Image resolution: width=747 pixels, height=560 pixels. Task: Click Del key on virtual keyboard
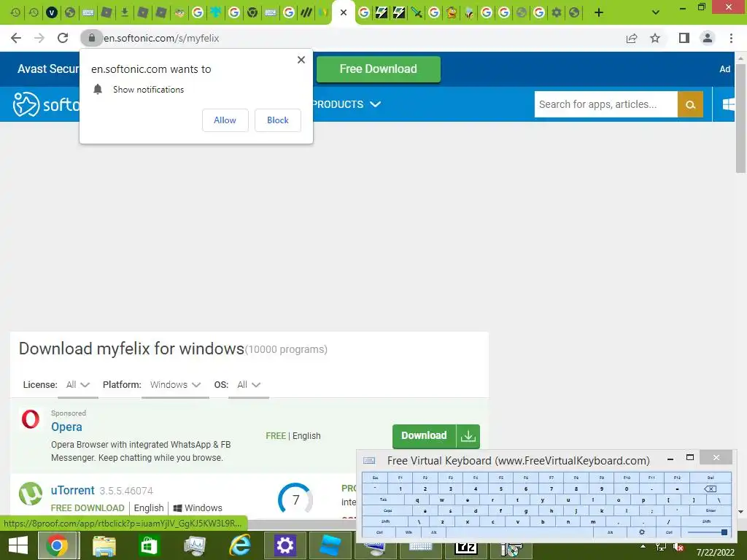pos(711,478)
